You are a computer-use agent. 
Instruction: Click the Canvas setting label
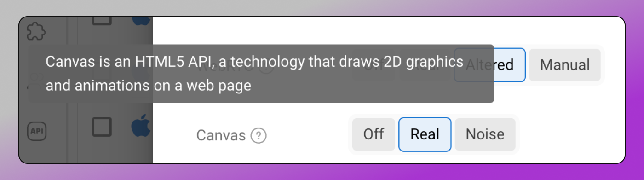click(221, 135)
